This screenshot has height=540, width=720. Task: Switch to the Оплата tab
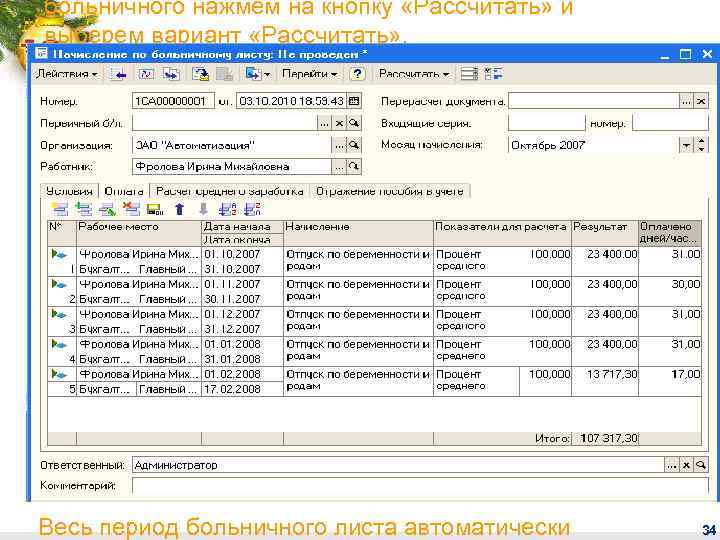tap(124, 191)
